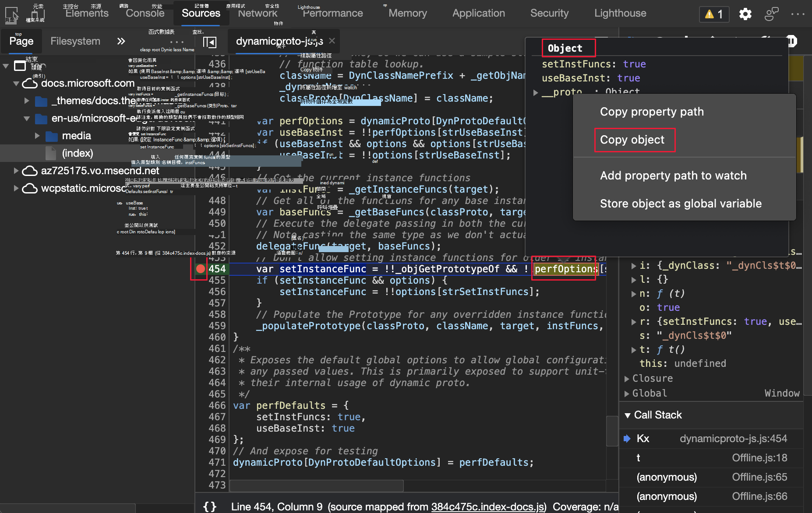Click the warning issues counter badge
812x513 pixels.
coord(714,14)
